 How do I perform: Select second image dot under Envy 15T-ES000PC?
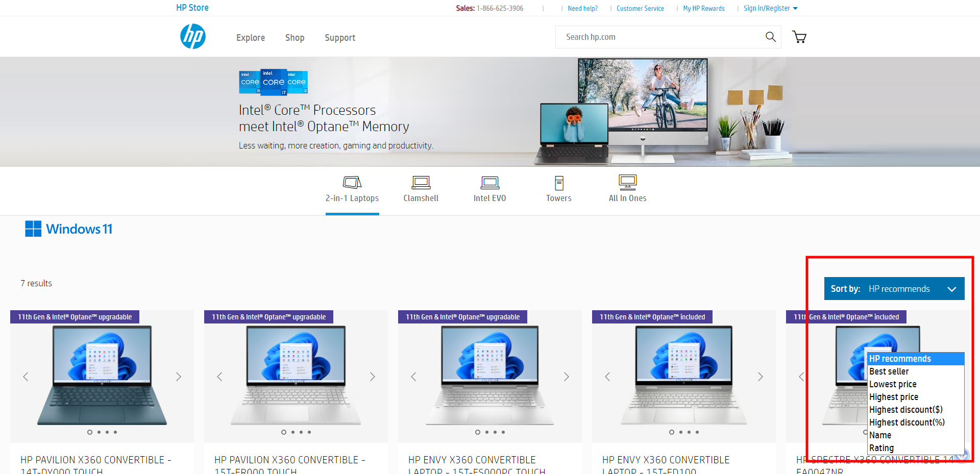(487, 432)
